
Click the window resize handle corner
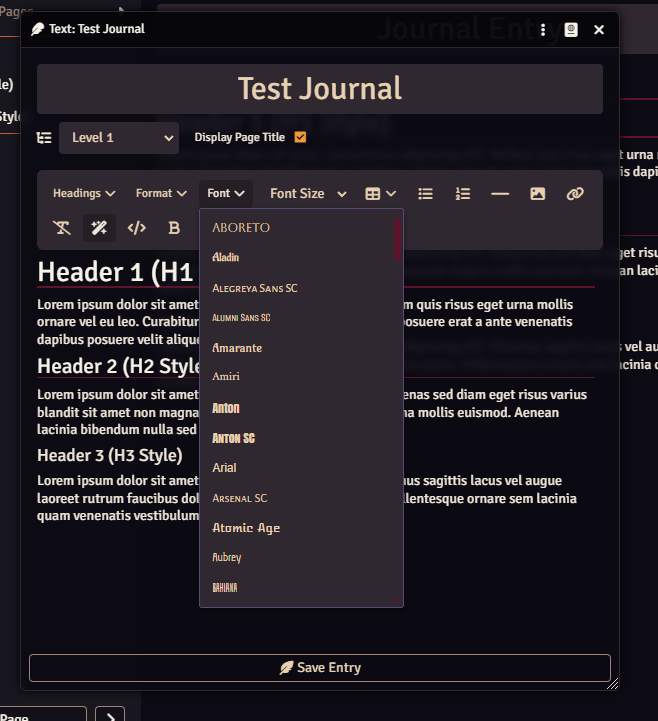pos(612,684)
